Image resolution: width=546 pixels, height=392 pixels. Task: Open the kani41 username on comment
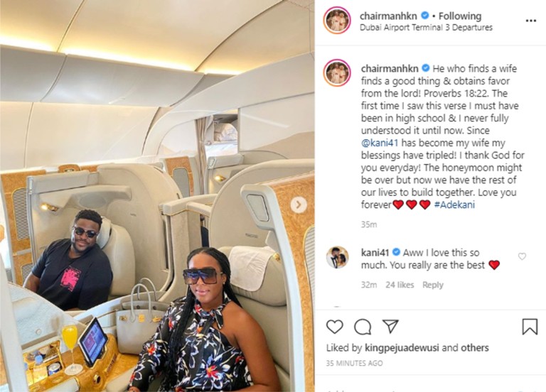375,252
